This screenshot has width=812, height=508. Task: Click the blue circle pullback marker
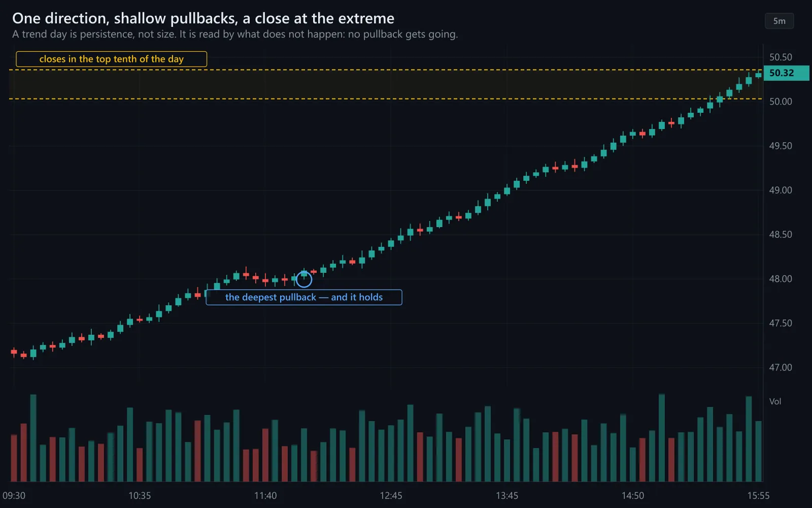point(303,279)
